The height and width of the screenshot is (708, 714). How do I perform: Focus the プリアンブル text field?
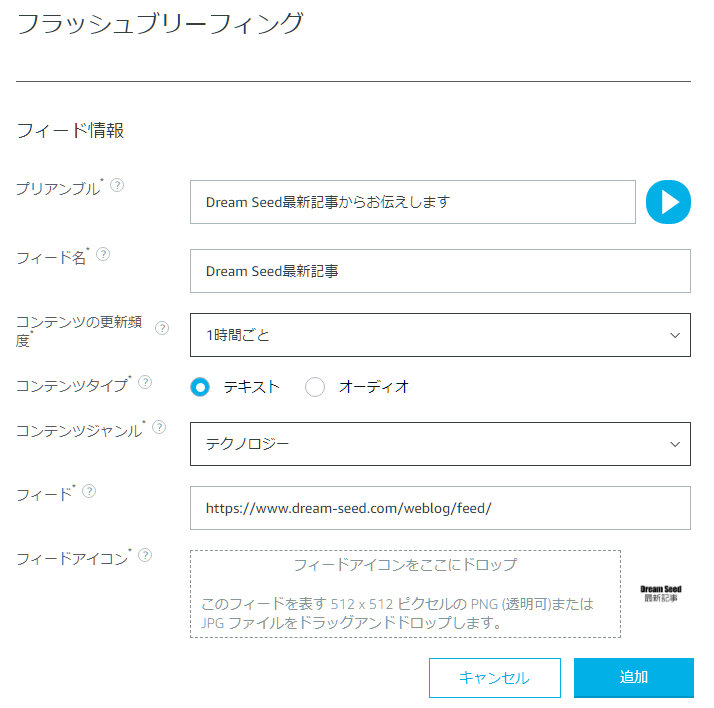pos(413,202)
